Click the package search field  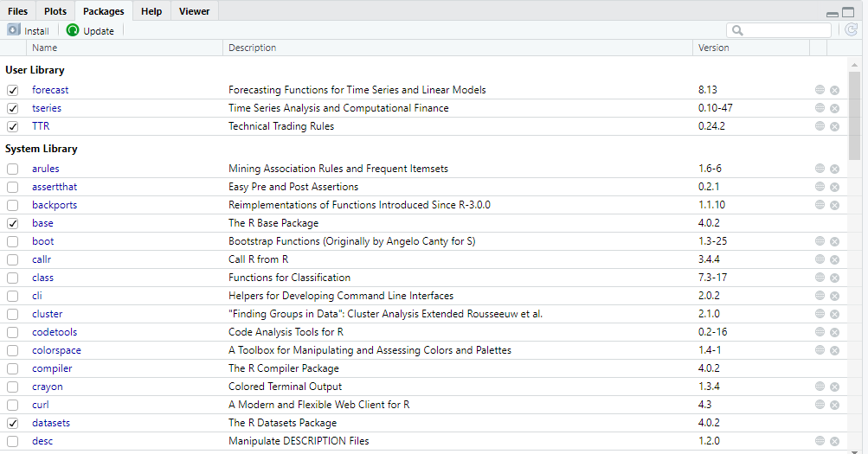(x=779, y=30)
